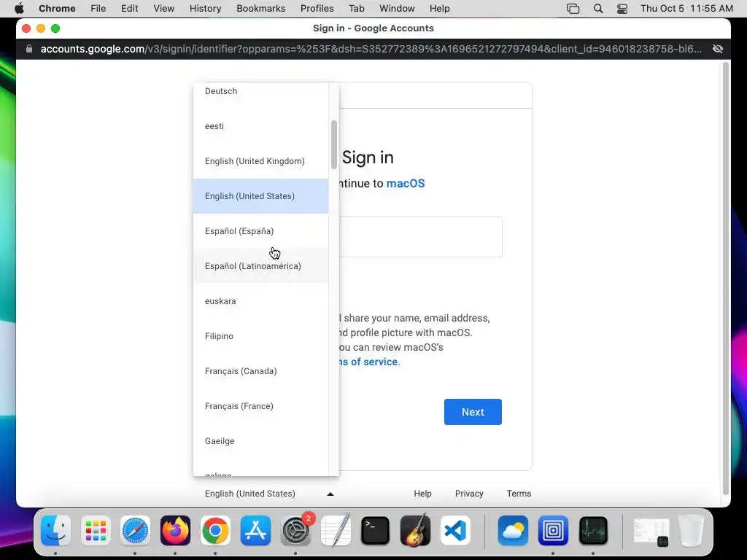Image resolution: width=747 pixels, height=560 pixels.
Task: Open the File menu
Action: [x=98, y=9]
